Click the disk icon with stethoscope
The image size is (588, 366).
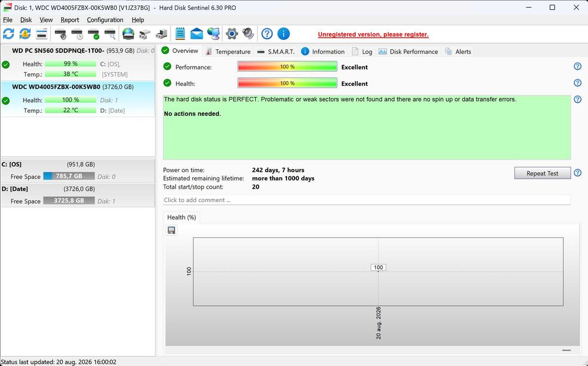point(61,34)
